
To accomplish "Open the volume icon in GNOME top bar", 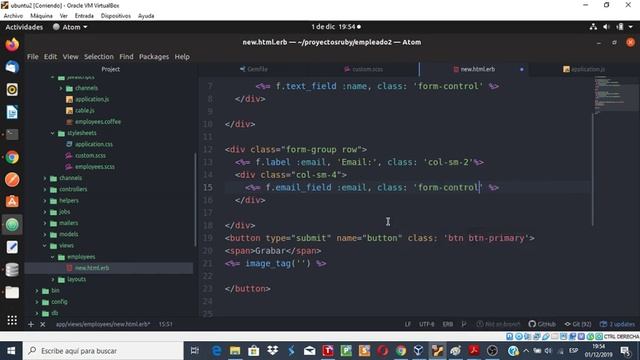I will tap(606, 27).
